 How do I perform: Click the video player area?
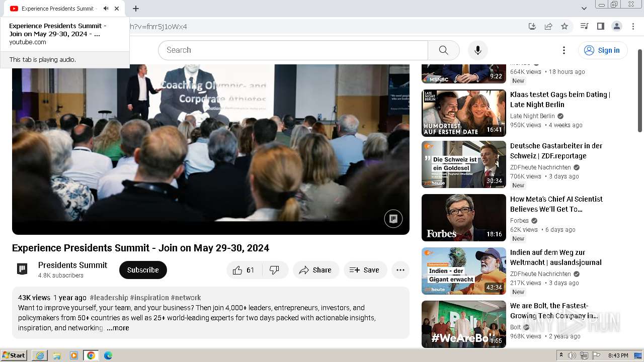(x=211, y=149)
